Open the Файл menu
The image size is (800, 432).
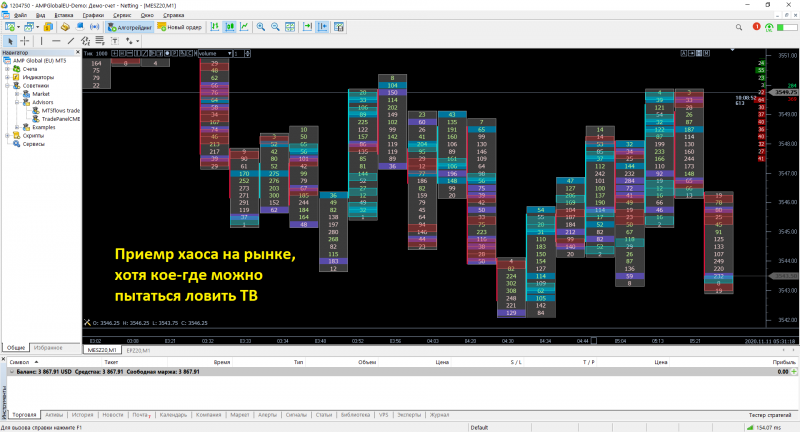pos(20,15)
